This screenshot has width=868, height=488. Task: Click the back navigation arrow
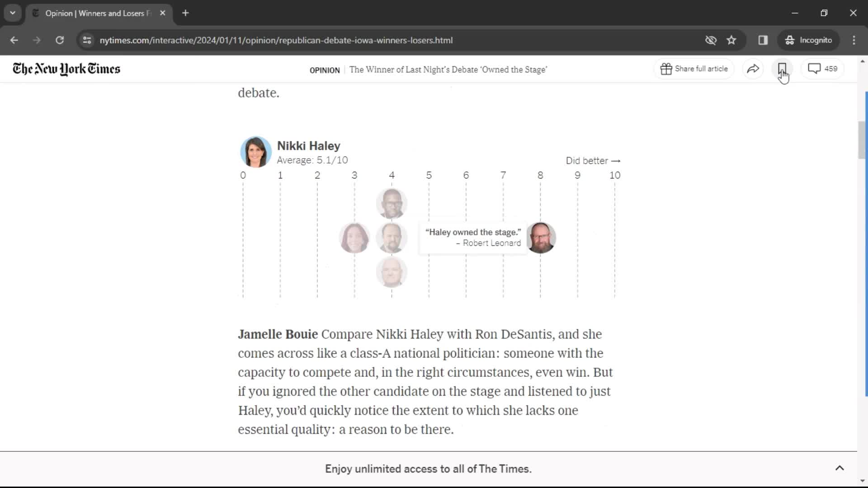tap(14, 40)
